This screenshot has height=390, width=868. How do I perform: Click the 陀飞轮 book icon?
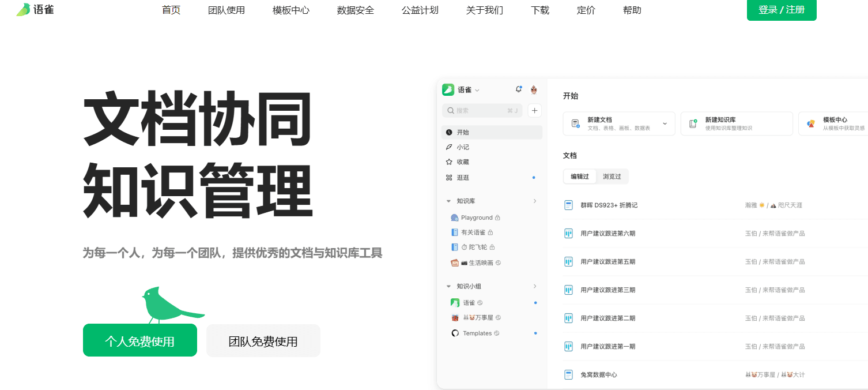[x=455, y=247]
